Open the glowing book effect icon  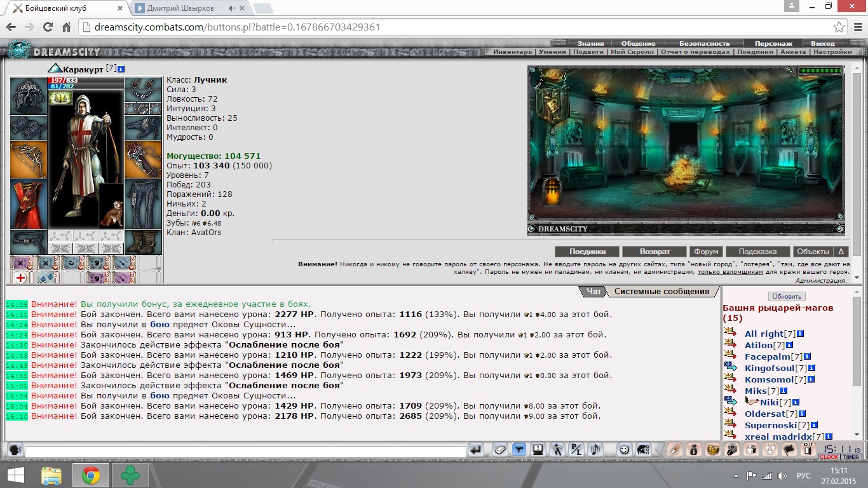[60, 98]
